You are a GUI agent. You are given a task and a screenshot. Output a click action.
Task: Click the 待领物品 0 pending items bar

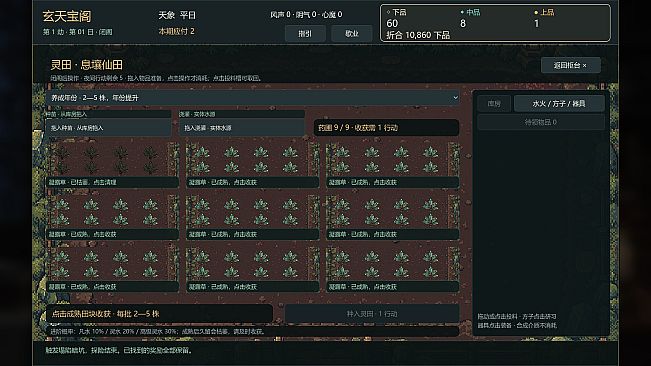pos(541,122)
